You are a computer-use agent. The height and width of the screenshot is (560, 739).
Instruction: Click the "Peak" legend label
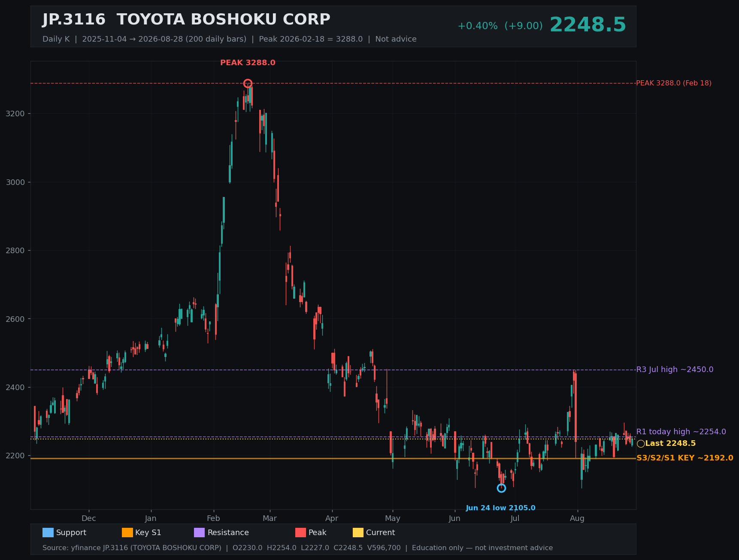pos(318,533)
